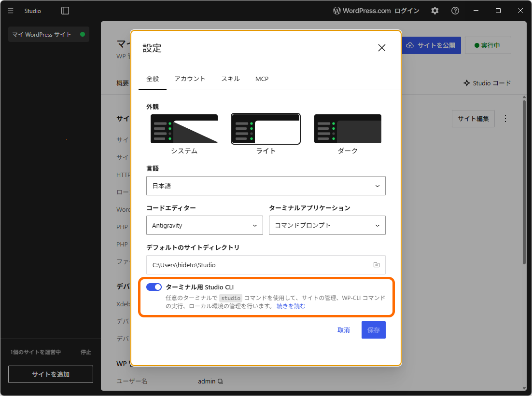
Task: Click the WordPress logo icon in the title bar
Action: tap(336, 11)
